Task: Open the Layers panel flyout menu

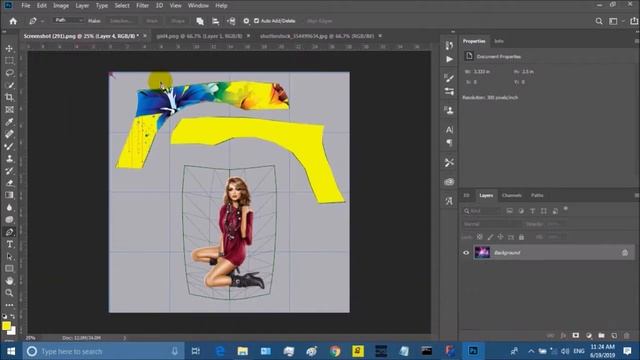Action: point(636,196)
